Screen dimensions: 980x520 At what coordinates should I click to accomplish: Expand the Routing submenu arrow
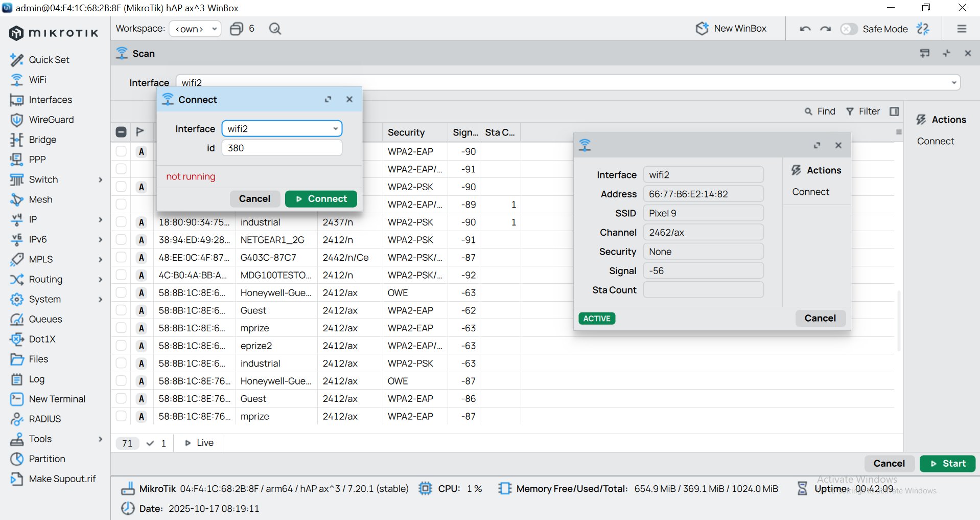coord(100,279)
